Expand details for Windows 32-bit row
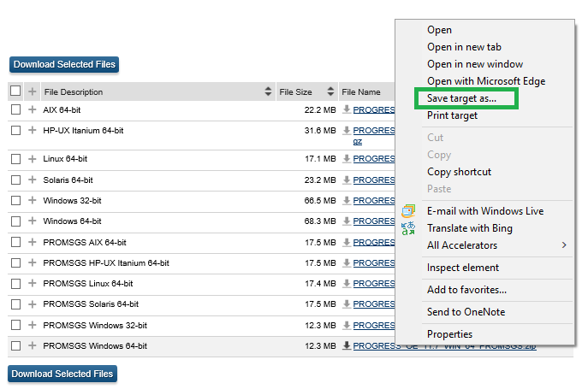The width and height of the screenshot is (588, 389). coord(33,200)
